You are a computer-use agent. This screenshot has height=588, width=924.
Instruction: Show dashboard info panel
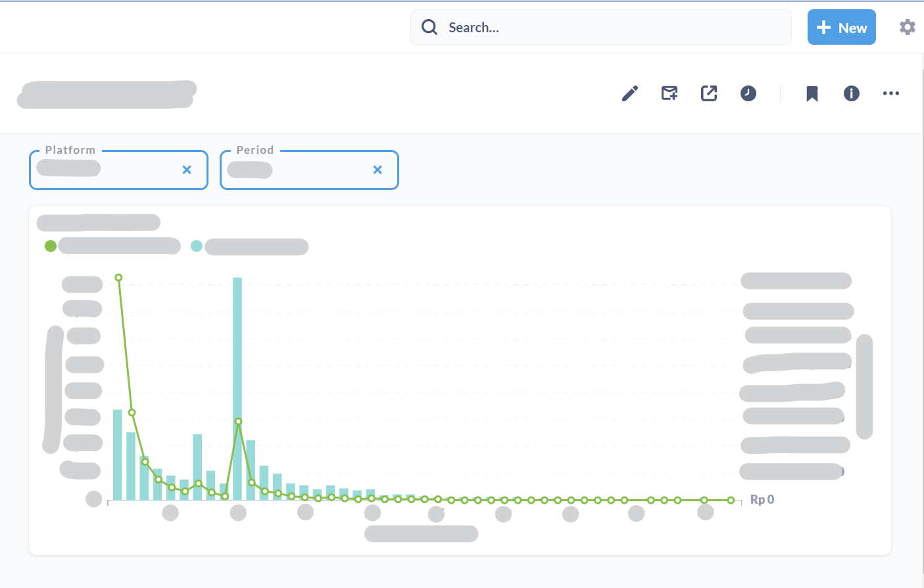tap(852, 93)
